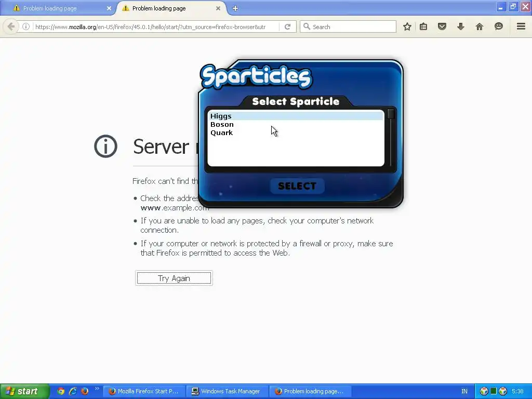Expand hidden quick launch chevron
This screenshot has width=532, height=399.
(x=97, y=389)
